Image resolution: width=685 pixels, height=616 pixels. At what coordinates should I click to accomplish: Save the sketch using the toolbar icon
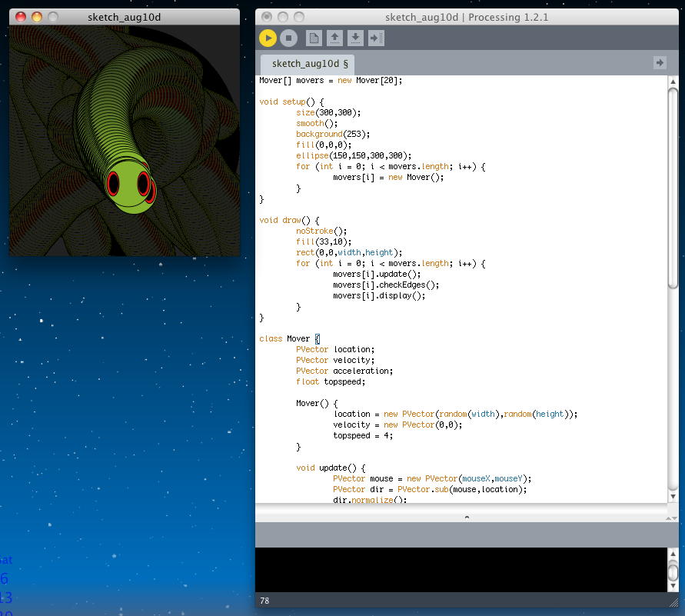(x=355, y=38)
